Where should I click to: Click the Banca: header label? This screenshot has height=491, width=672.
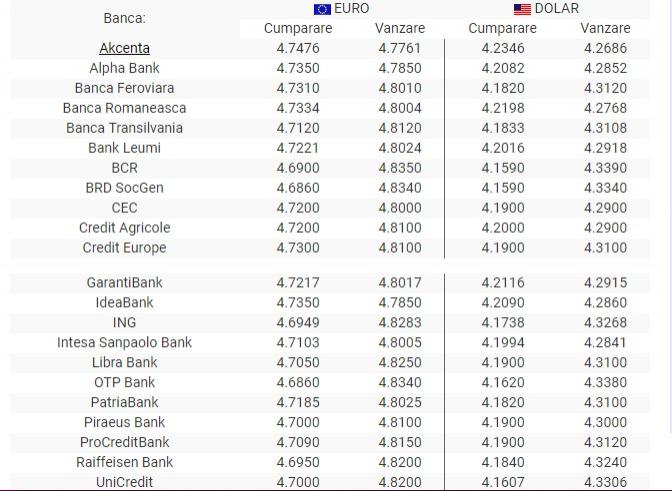[124, 18]
